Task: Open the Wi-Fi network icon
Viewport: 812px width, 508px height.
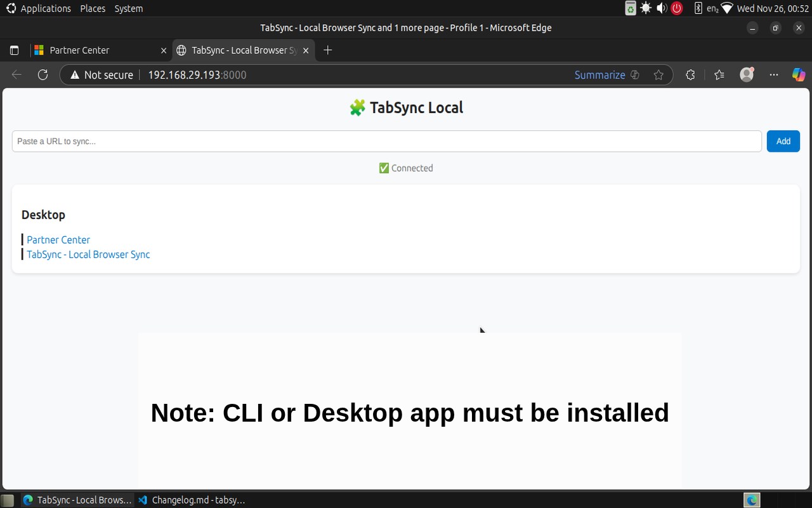Action: click(x=727, y=8)
